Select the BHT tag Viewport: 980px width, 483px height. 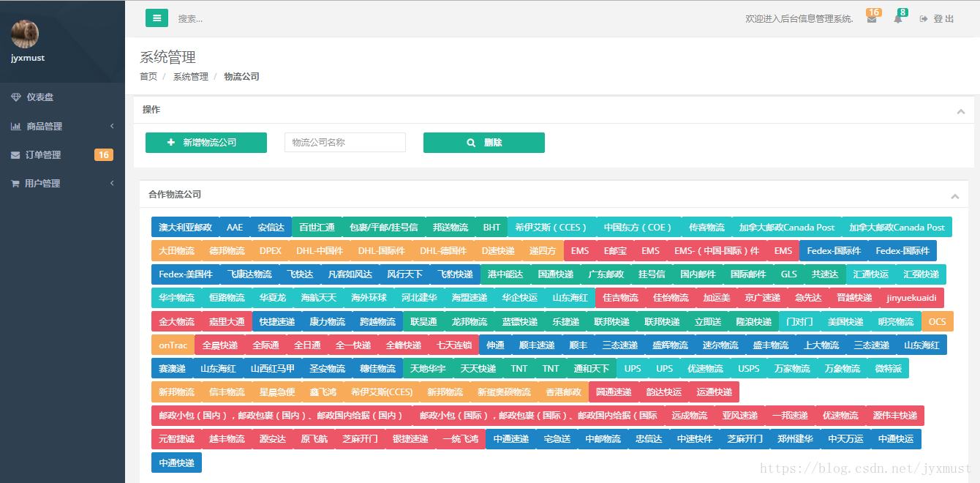pyautogui.click(x=491, y=228)
